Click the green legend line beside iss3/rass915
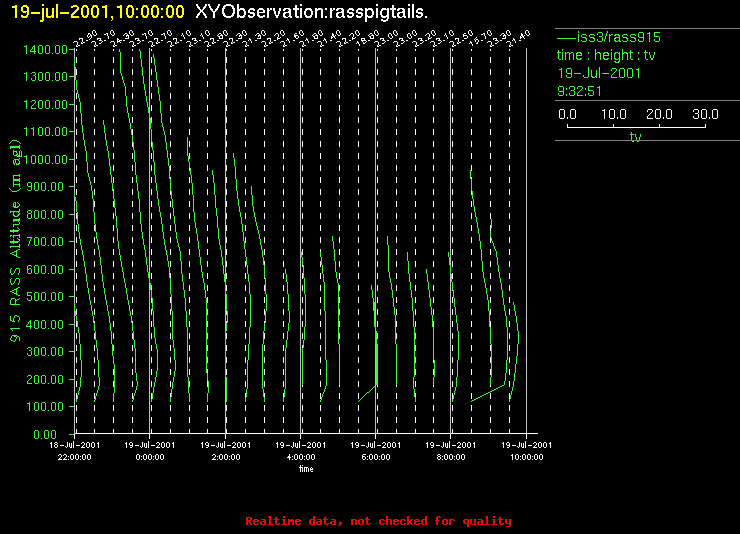740x534 pixels. [566, 37]
